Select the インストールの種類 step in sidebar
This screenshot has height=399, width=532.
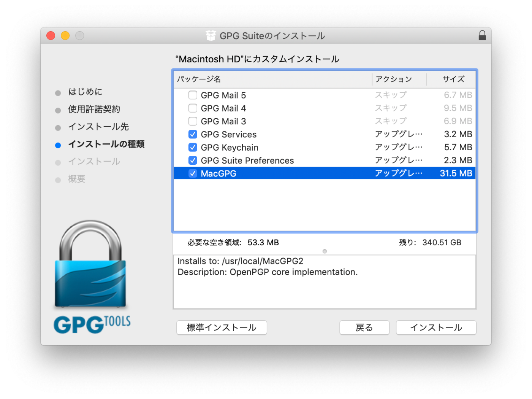point(106,144)
